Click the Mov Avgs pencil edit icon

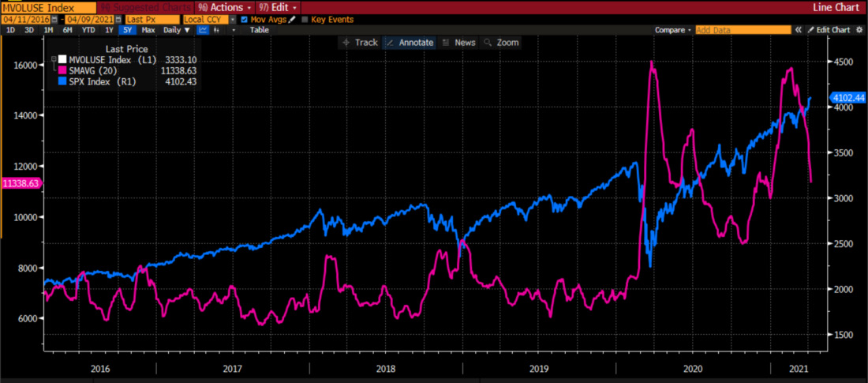pos(291,20)
